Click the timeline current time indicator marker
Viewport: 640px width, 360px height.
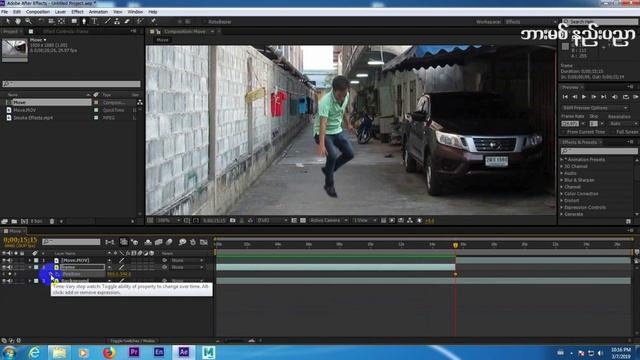[456, 245]
